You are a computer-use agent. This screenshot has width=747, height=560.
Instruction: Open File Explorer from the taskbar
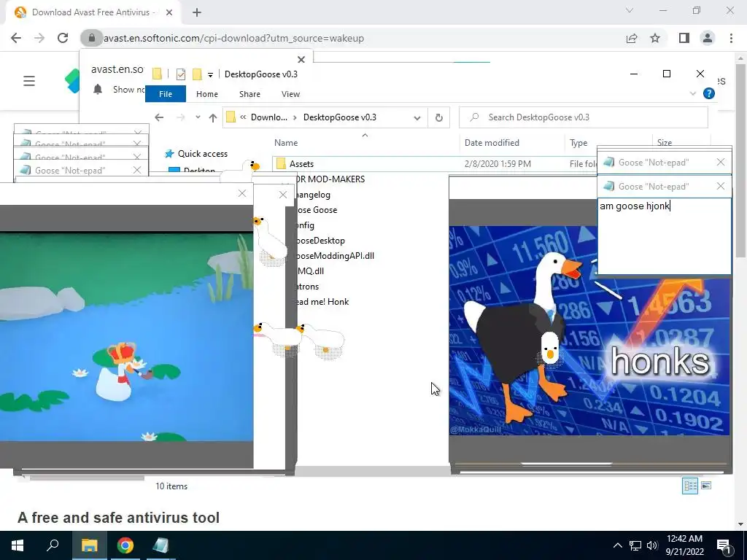point(89,545)
